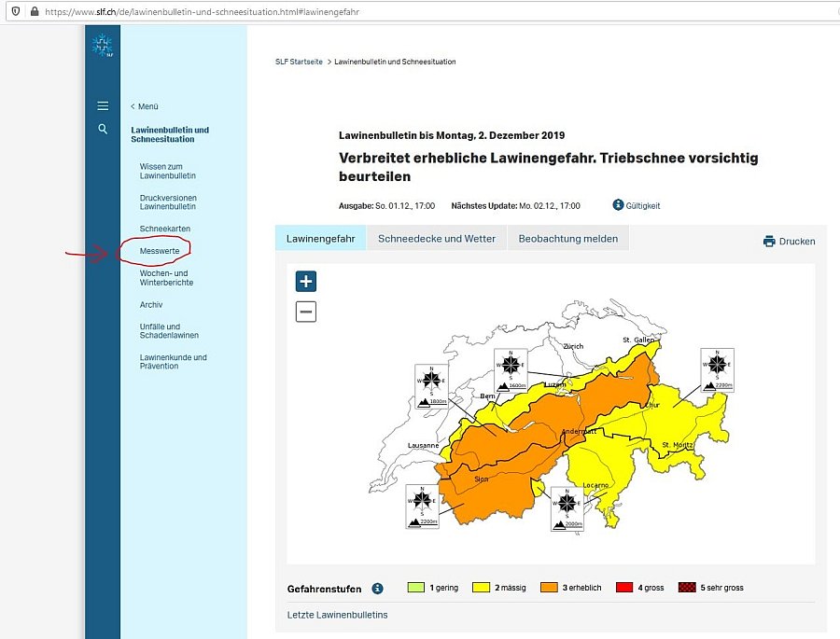Click the SLF snowflake logo
The height and width of the screenshot is (639, 840).
click(102, 46)
